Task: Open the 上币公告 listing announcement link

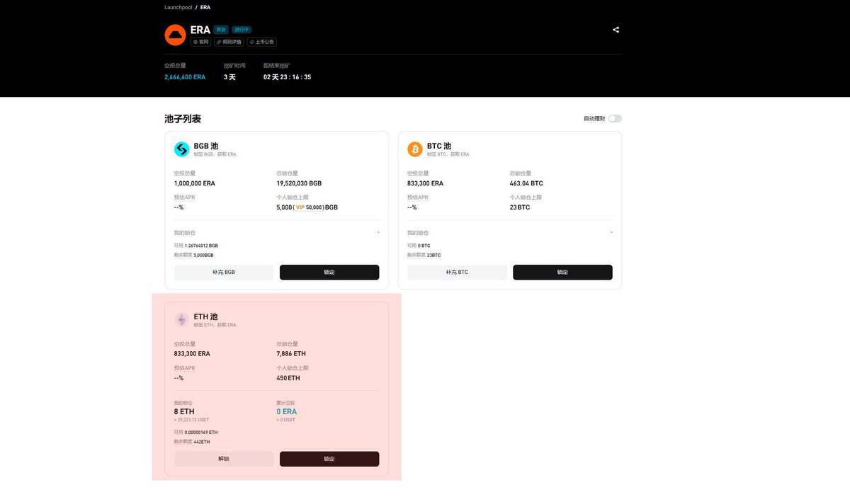Action: coord(261,42)
